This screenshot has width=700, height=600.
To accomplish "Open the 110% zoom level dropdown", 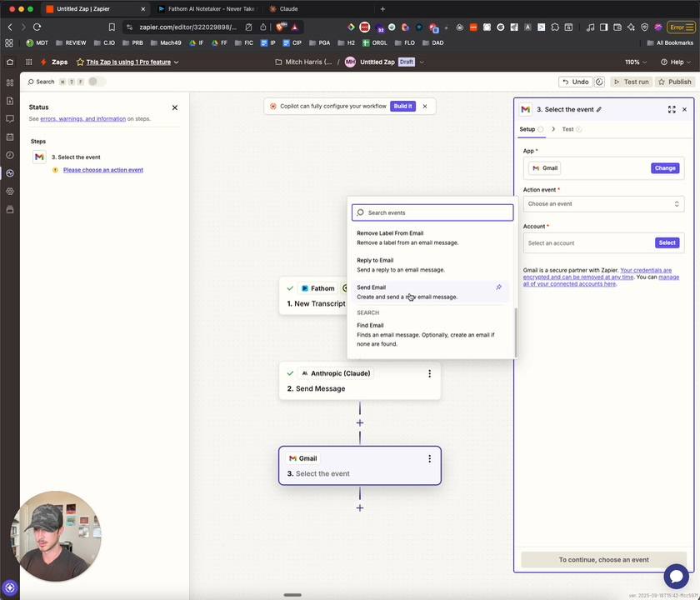I will point(636,62).
